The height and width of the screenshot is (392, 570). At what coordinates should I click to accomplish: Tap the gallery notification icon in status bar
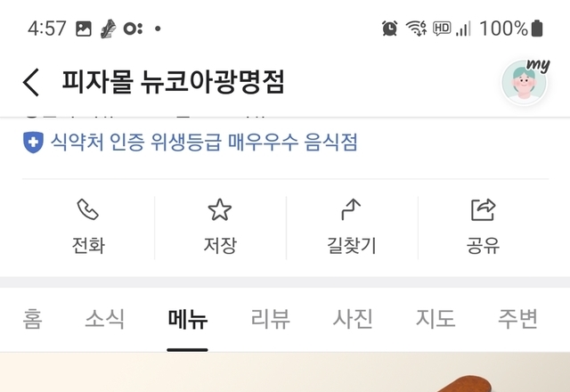tap(83, 29)
